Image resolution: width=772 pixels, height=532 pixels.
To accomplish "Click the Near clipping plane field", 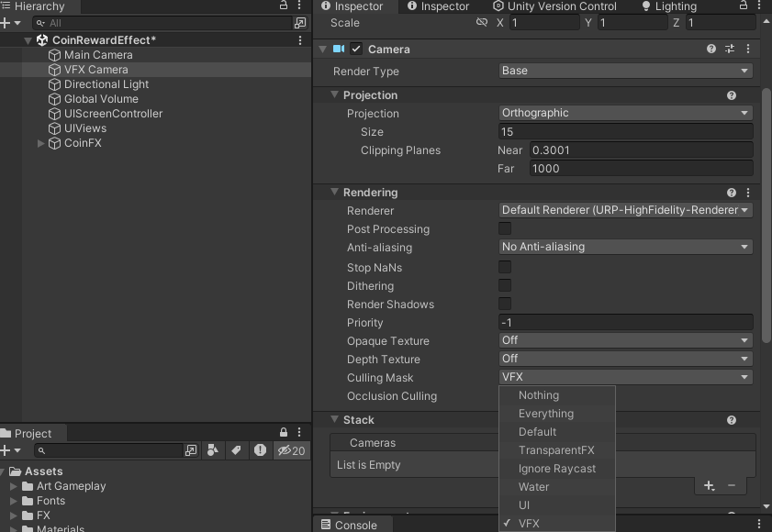I will 641,150.
